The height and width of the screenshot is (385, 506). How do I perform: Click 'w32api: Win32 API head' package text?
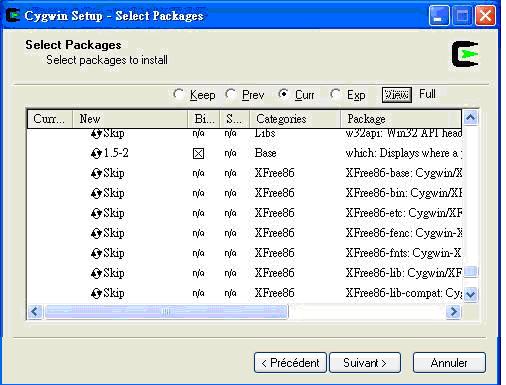click(x=404, y=134)
